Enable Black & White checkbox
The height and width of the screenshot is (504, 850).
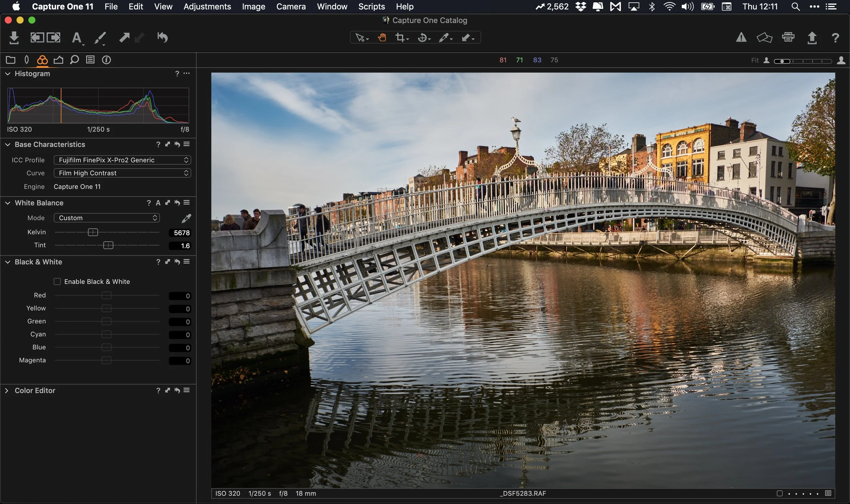(57, 281)
